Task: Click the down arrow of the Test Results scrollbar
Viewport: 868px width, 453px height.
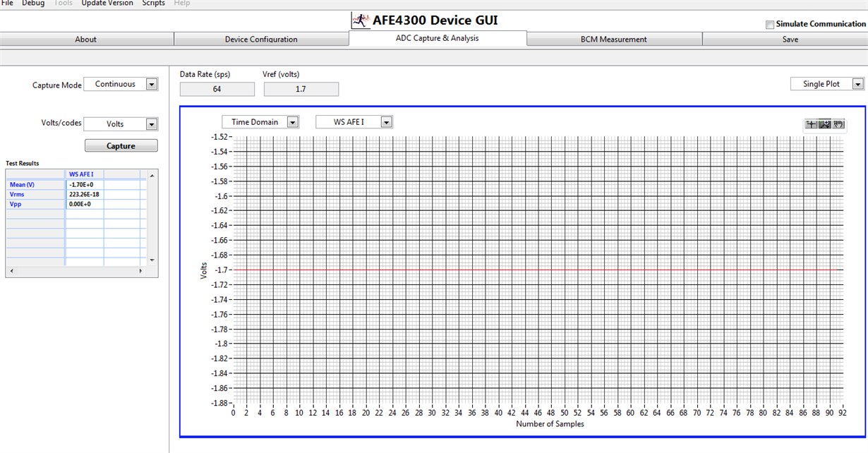Action: (152, 261)
